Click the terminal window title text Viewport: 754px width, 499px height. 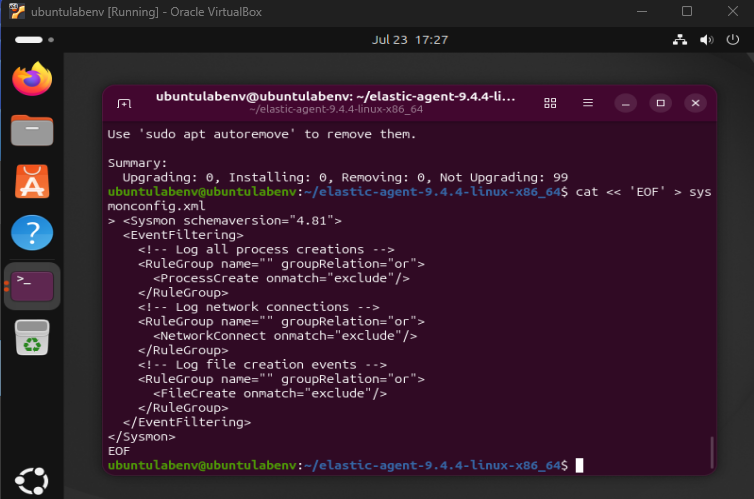336,97
